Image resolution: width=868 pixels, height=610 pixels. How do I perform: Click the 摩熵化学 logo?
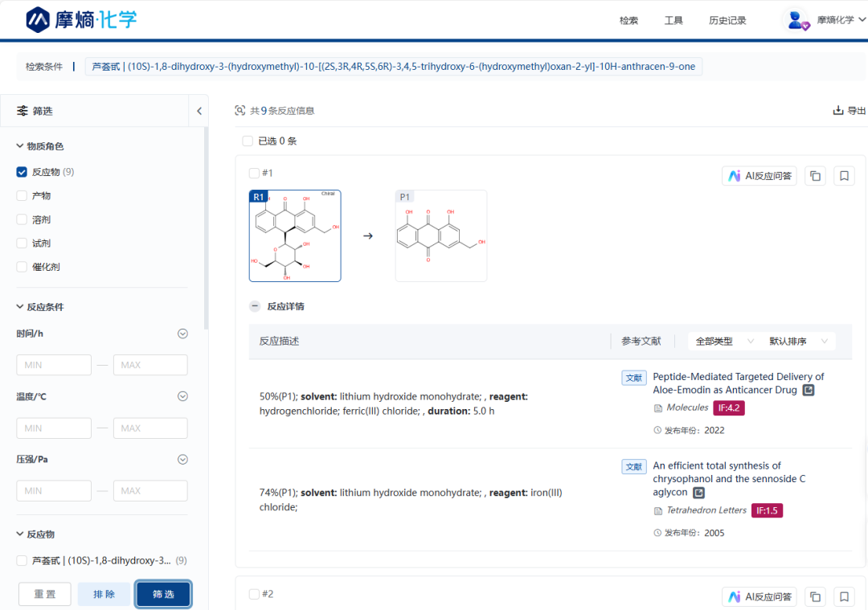(81, 19)
